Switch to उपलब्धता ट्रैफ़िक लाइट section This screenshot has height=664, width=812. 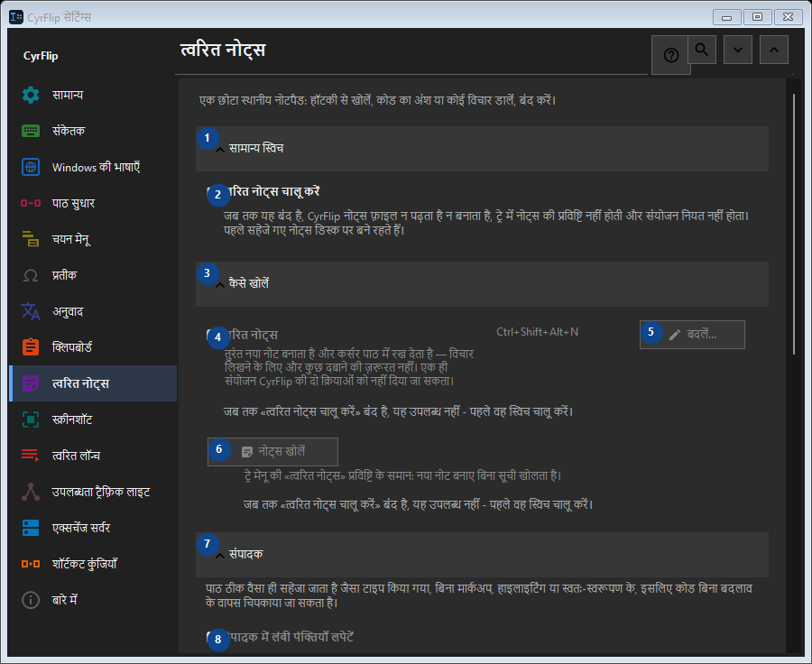[93, 492]
